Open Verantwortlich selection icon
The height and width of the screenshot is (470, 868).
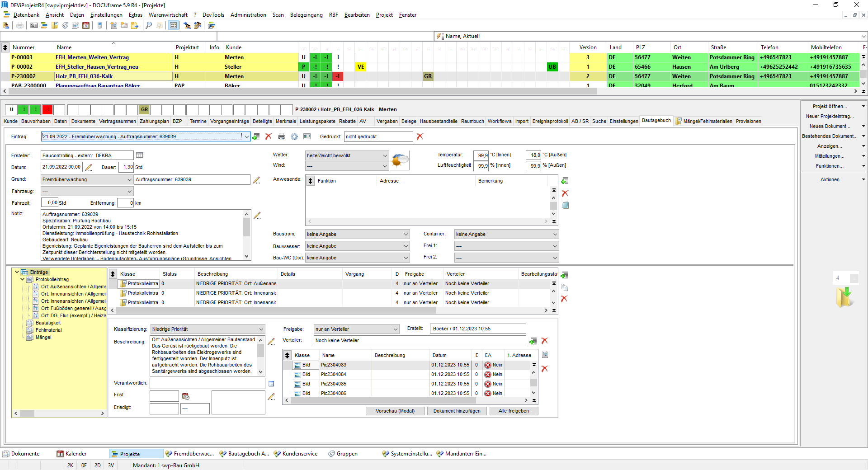[x=271, y=384]
